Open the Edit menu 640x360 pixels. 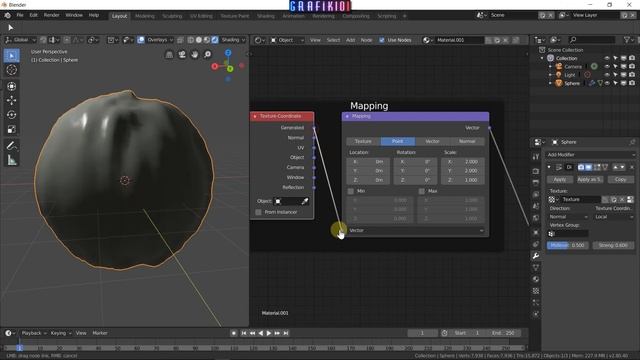click(x=33, y=15)
